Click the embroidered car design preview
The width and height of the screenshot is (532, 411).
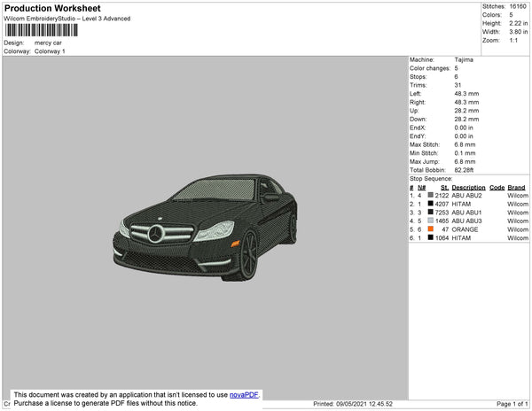click(206, 228)
